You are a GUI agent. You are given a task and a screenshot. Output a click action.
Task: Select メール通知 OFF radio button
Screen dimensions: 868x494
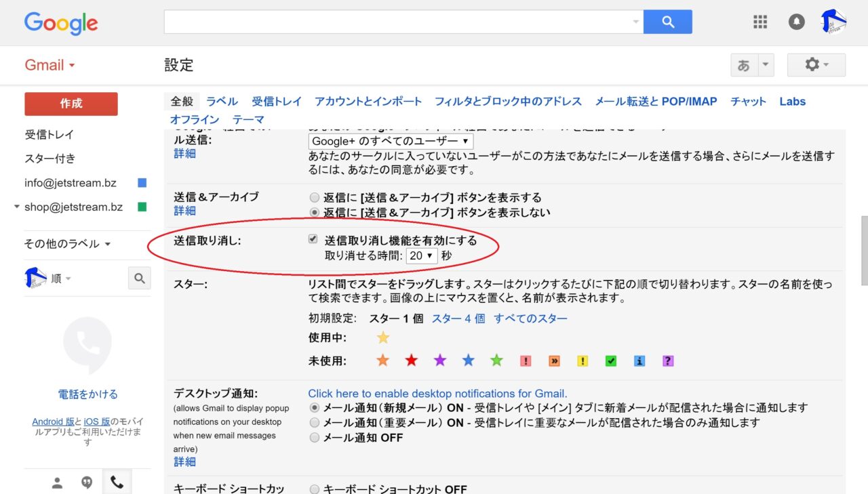(x=314, y=438)
